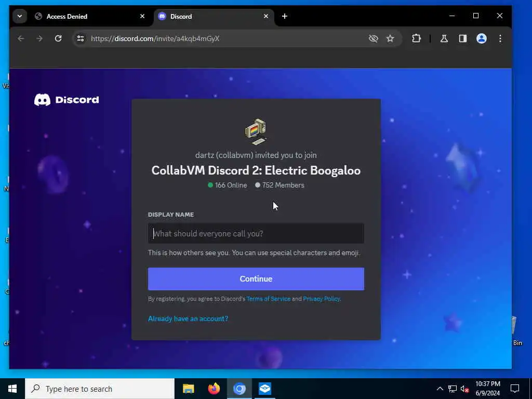
Task: Click the Continue button
Action: coord(256,279)
